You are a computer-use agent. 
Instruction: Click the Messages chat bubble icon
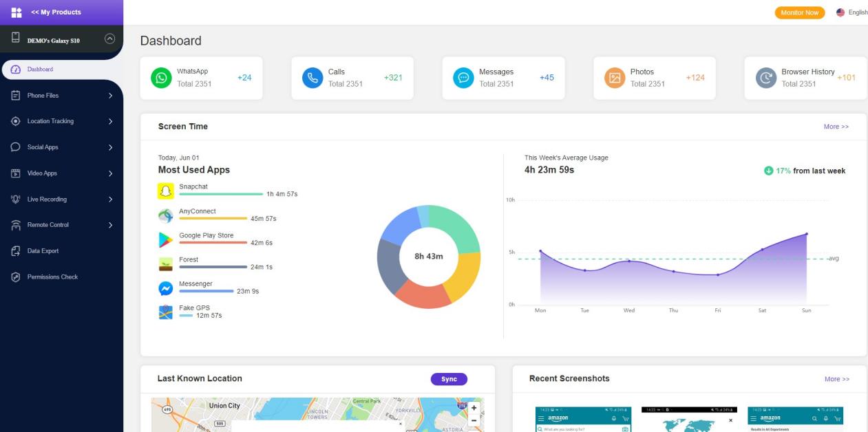[463, 78]
